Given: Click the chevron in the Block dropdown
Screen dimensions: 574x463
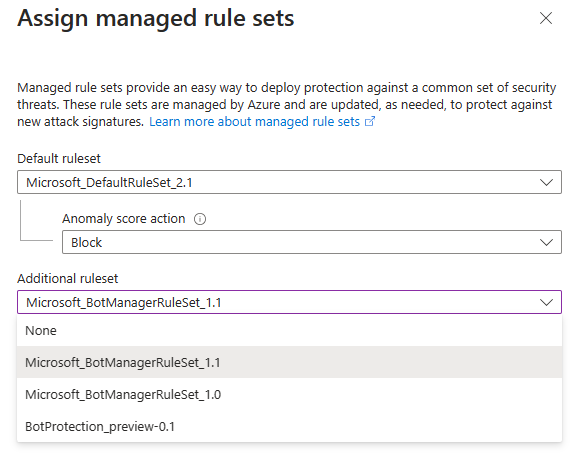Looking at the screenshot, I should (546, 242).
